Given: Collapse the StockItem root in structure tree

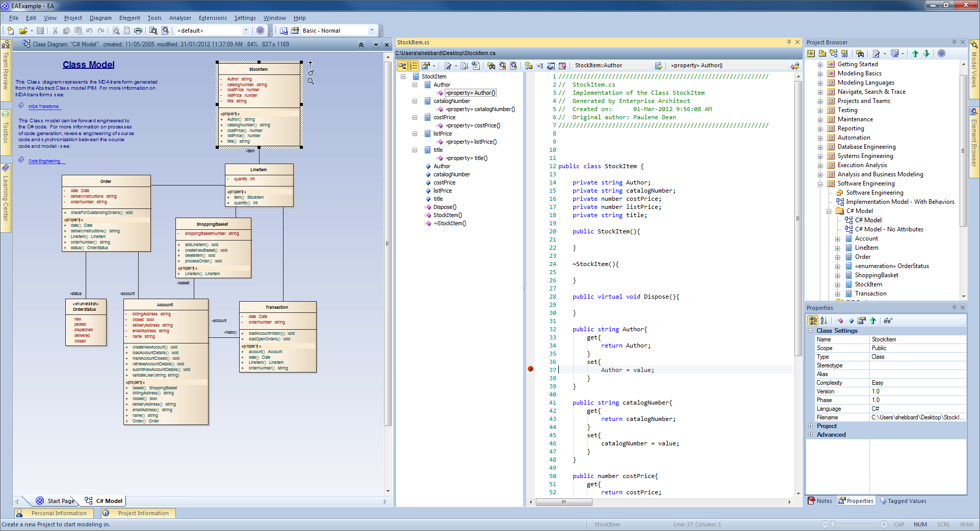Looking at the screenshot, I should 403,77.
